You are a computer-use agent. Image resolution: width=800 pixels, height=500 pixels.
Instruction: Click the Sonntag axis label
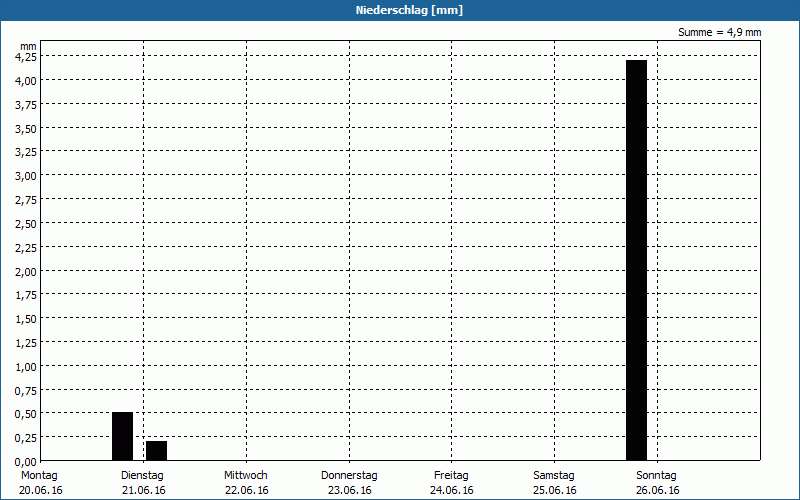pyautogui.click(x=656, y=475)
